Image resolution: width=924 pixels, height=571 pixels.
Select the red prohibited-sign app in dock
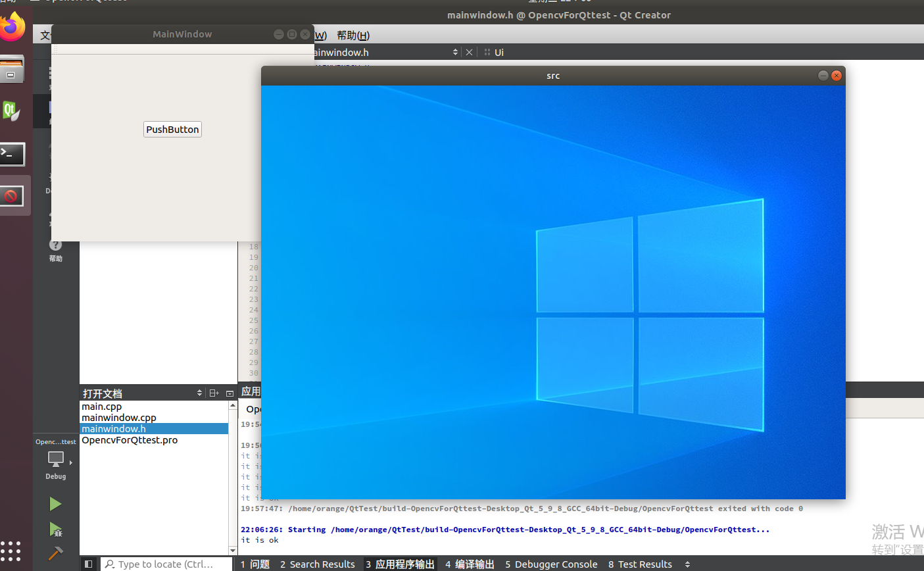[x=12, y=195]
